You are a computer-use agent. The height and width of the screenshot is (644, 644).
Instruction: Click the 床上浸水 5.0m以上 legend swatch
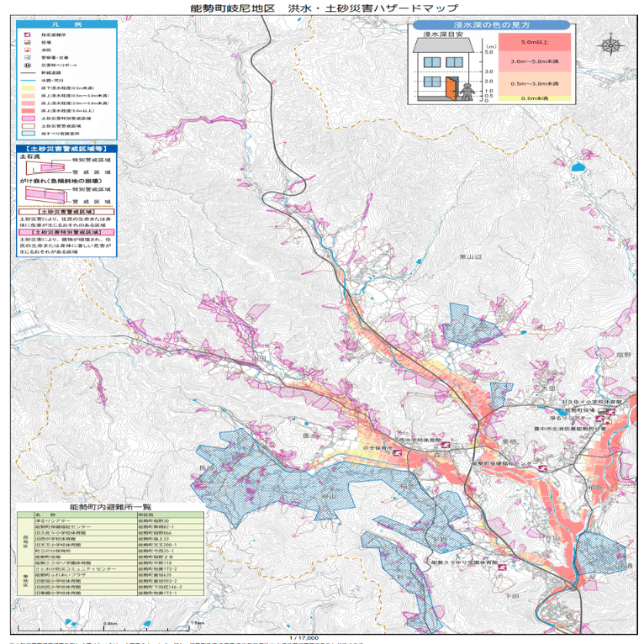point(28,111)
